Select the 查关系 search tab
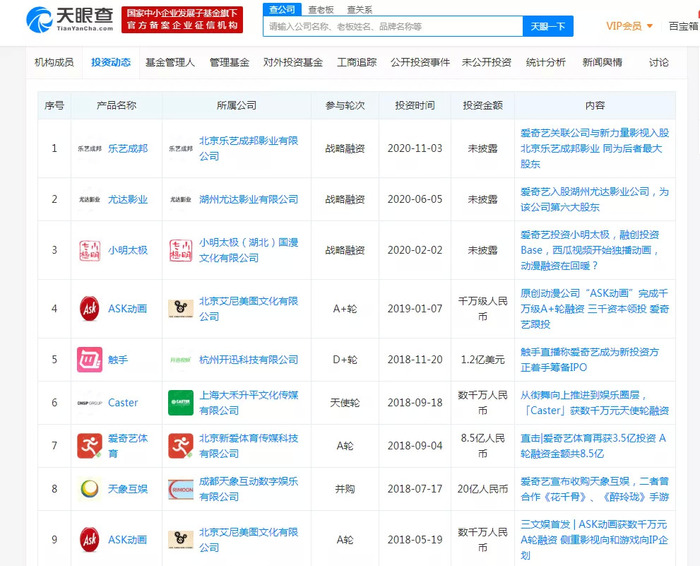This screenshot has width=700, height=566. tap(359, 10)
